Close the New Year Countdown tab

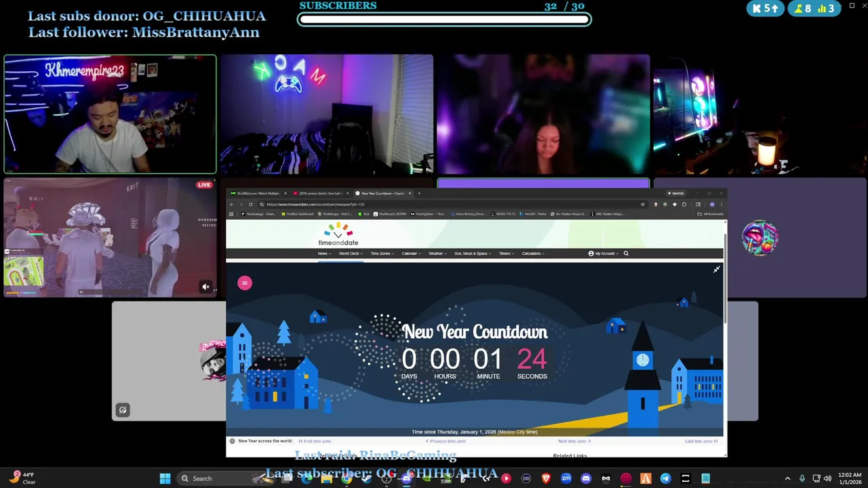click(x=410, y=193)
